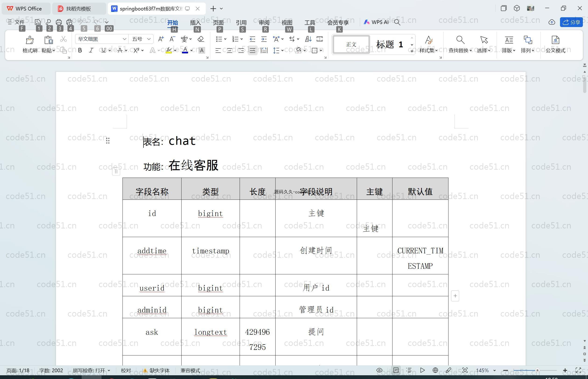Apply the 标题 1 style
588x379 pixels.
coord(389,44)
